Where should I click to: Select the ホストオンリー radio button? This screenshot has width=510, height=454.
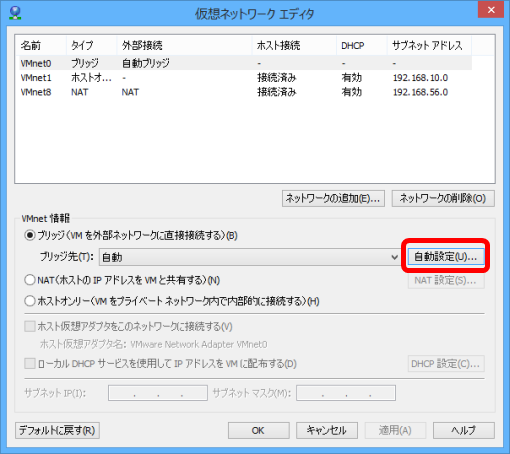pyautogui.click(x=30, y=301)
